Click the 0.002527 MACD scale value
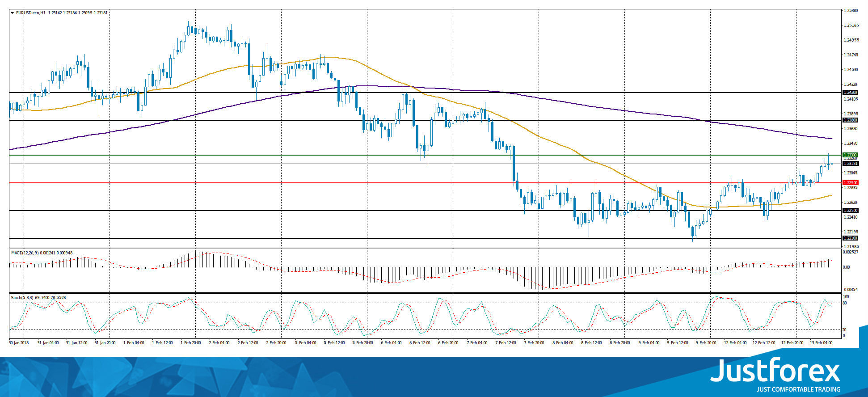The height and width of the screenshot is (397, 868). click(x=851, y=252)
